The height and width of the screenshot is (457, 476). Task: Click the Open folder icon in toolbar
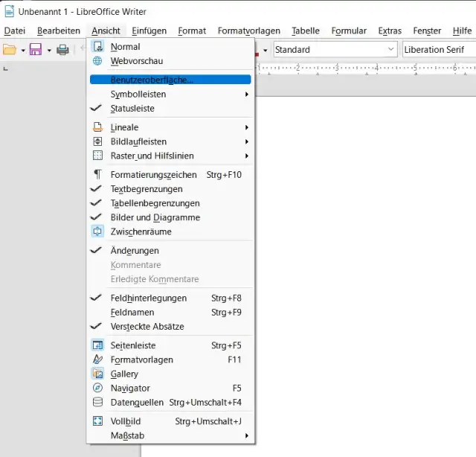pyautogui.click(x=10, y=50)
